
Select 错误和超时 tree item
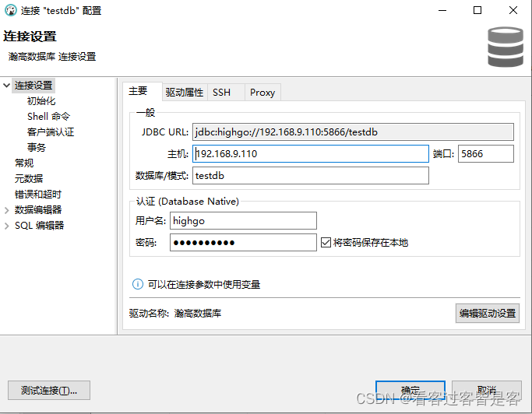pos(38,195)
